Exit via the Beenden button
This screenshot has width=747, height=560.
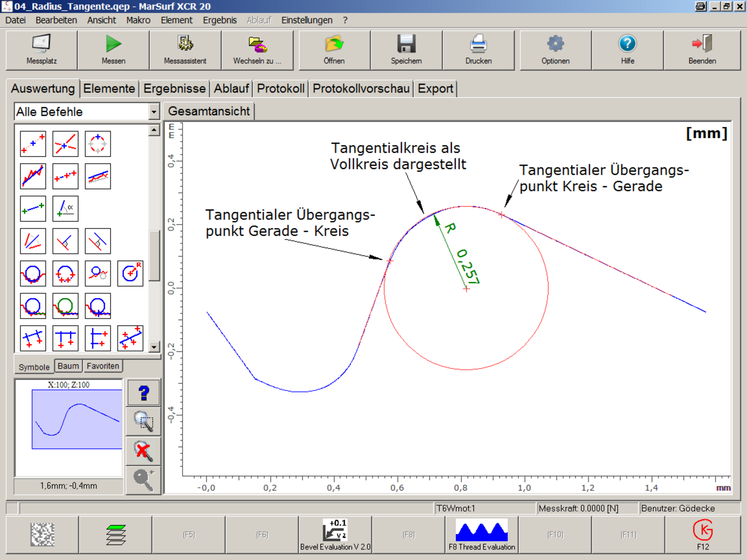(702, 50)
